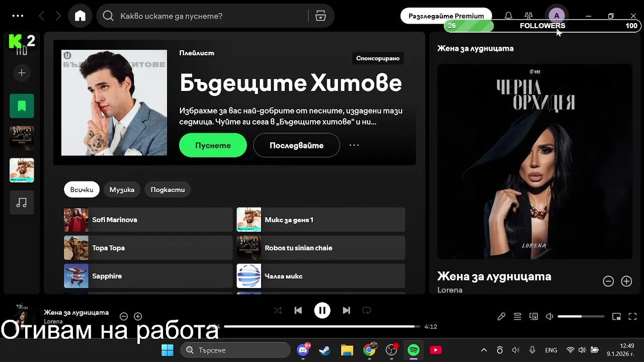644x362 pixels.
Task: Open the notifications bell
Action: coord(509,16)
